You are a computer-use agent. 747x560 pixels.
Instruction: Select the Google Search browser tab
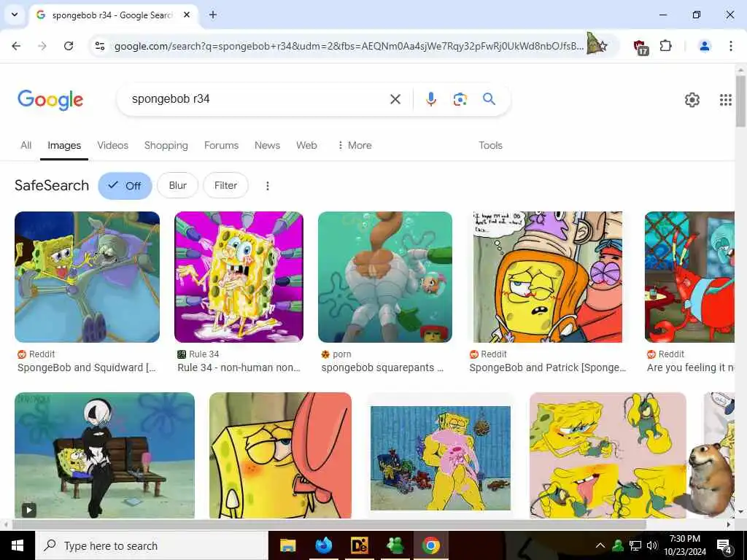pos(113,15)
